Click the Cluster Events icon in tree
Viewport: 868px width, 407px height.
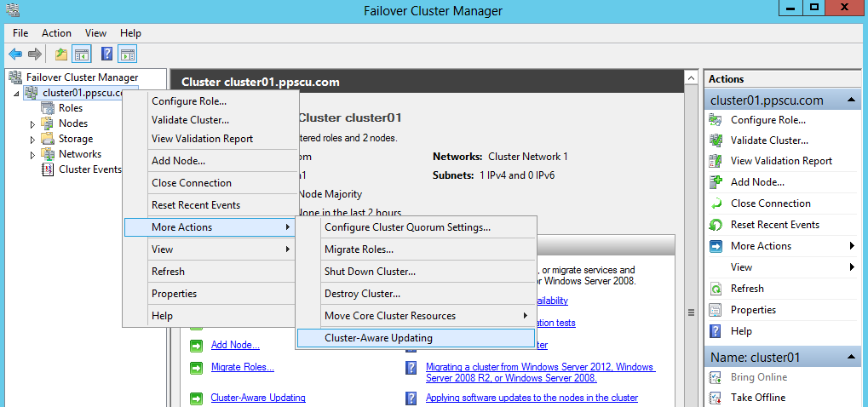[49, 169]
